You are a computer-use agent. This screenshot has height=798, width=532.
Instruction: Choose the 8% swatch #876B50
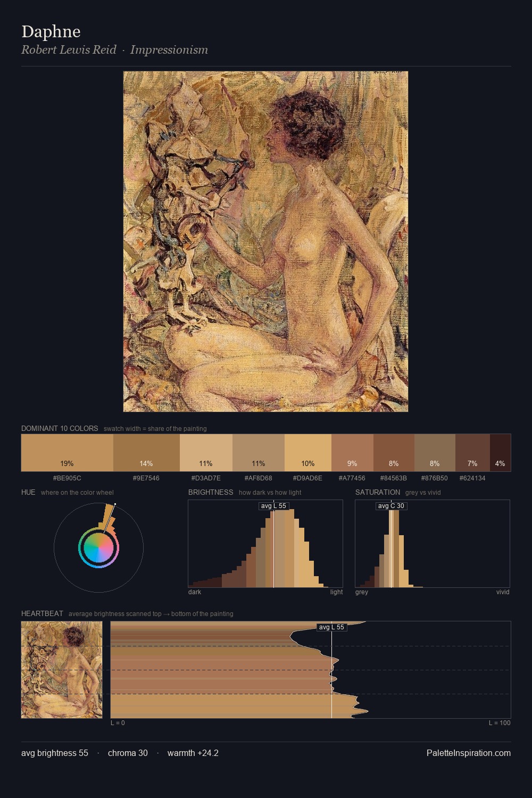click(435, 453)
